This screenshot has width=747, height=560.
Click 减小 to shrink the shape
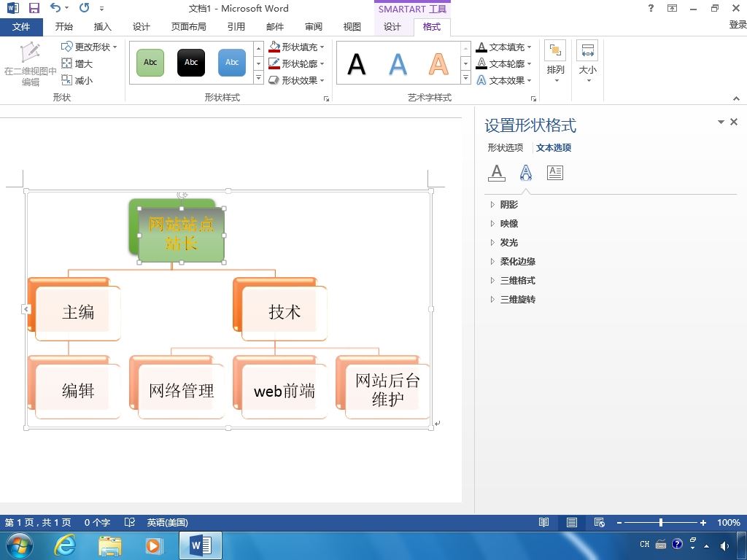point(77,80)
